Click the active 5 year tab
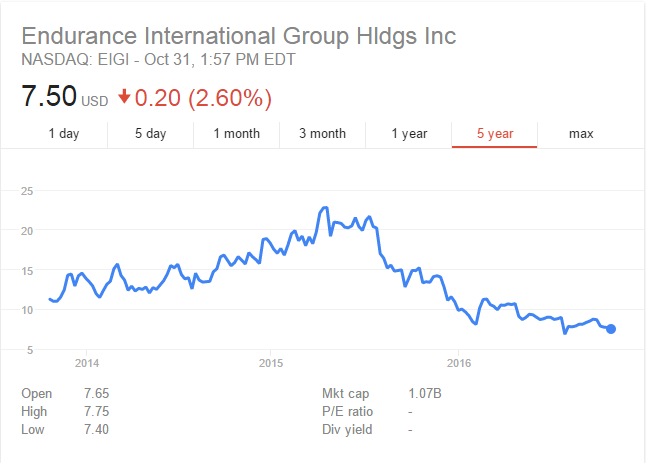The image size is (646, 463). pyautogui.click(x=495, y=134)
